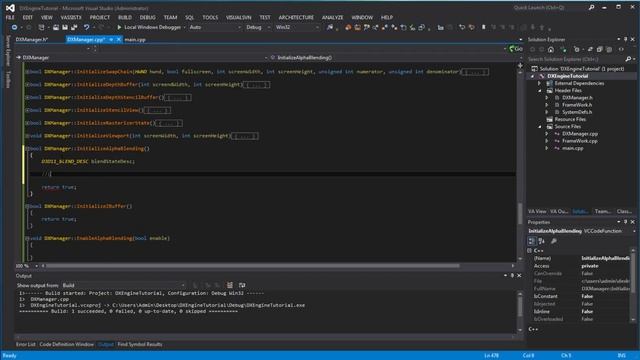Click the orange Visual Assist toolbar icon
The width and height of the screenshot is (640, 360).
click(348, 27)
